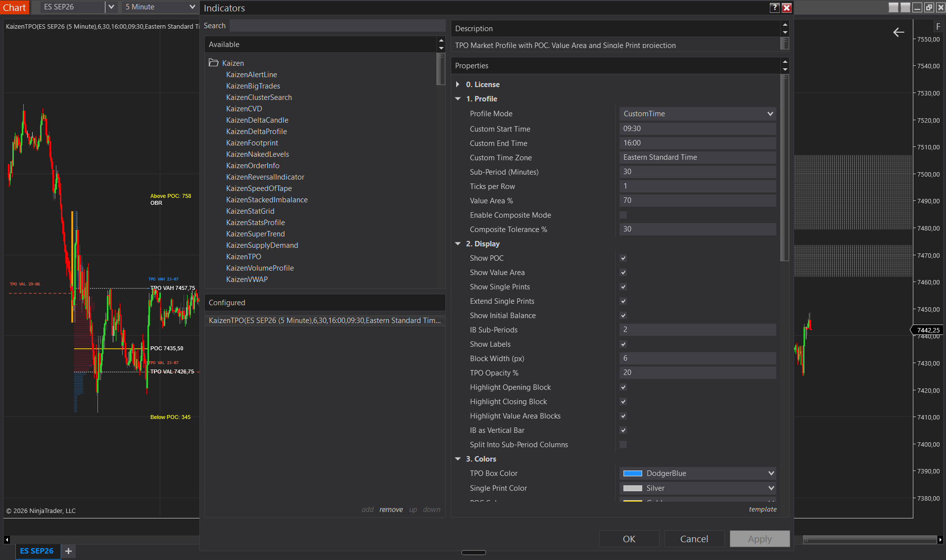Select KaizenTPO in Available list
This screenshot has height=560, width=946.
[x=243, y=257]
